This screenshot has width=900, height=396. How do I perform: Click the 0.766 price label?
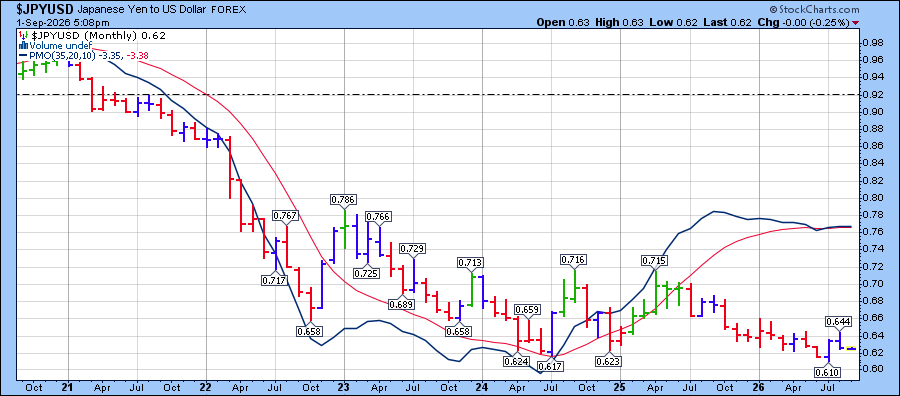click(379, 216)
